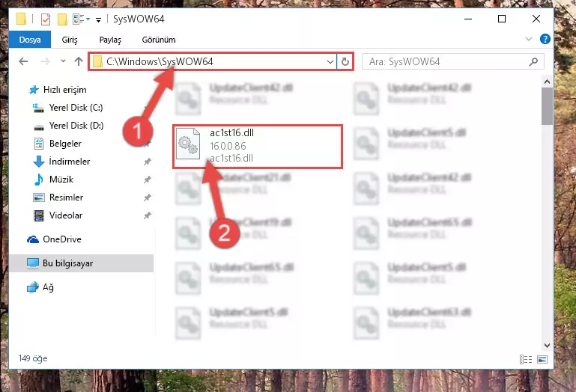
Task: Open Videolar in sidebar
Action: [x=65, y=215]
